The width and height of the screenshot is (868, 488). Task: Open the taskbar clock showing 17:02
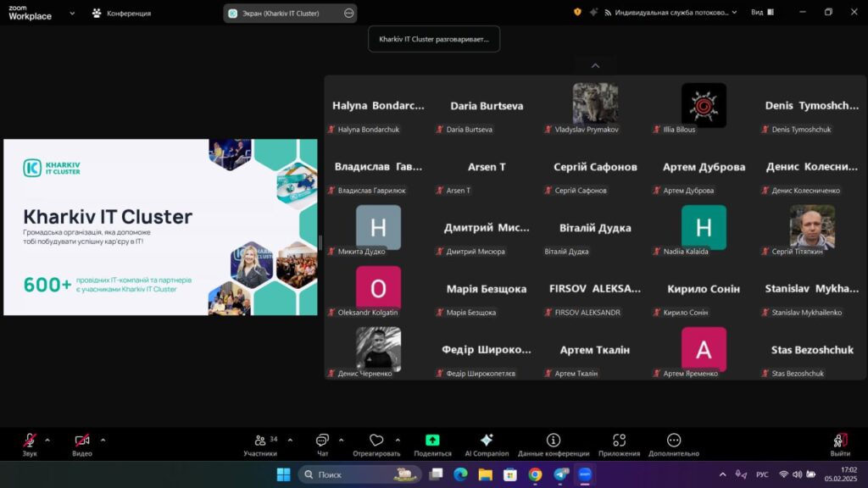840,474
